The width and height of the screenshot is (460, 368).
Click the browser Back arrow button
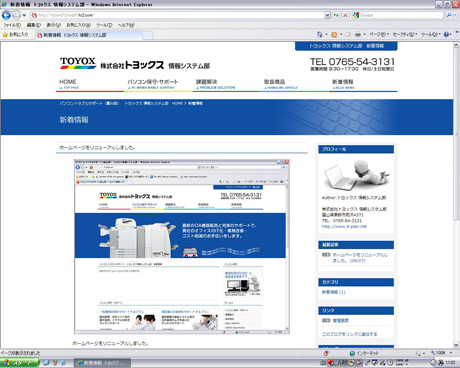6,15
